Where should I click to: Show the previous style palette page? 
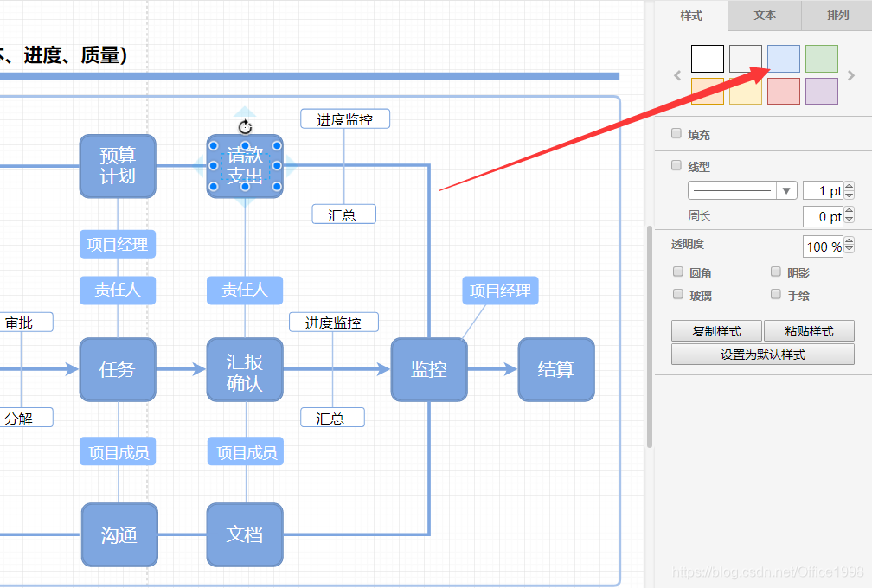(x=677, y=75)
